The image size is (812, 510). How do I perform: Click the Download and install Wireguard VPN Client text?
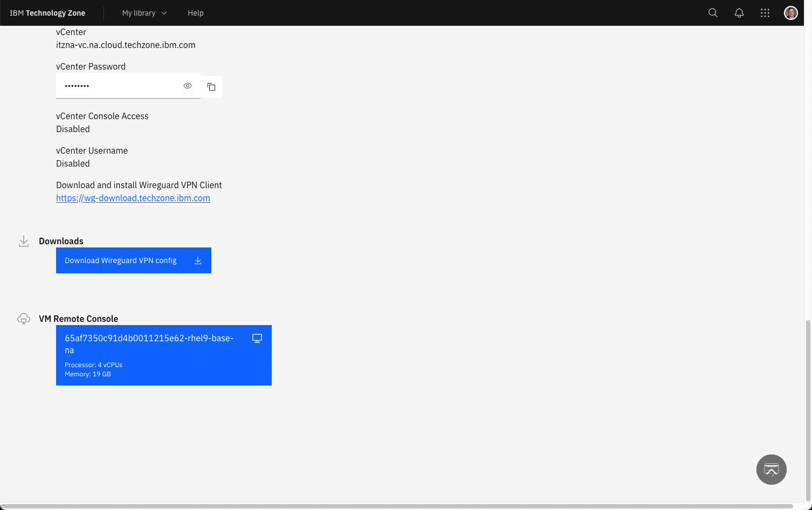click(x=139, y=185)
